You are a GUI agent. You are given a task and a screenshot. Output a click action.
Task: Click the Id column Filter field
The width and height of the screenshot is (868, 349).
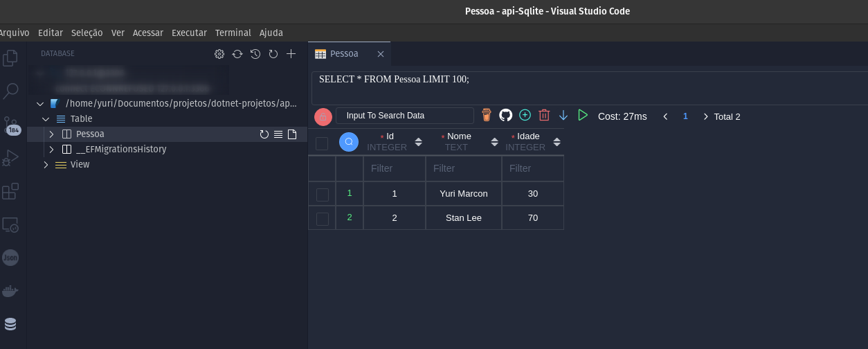[395, 168]
